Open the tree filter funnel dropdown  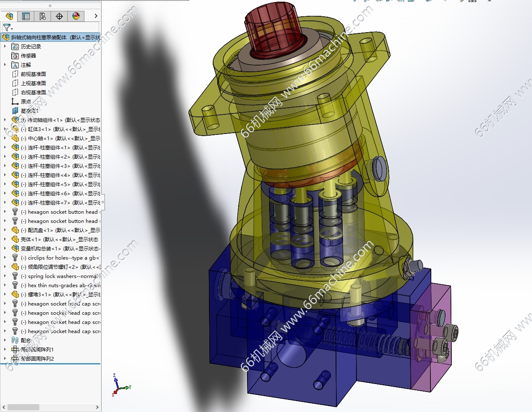coord(8,28)
